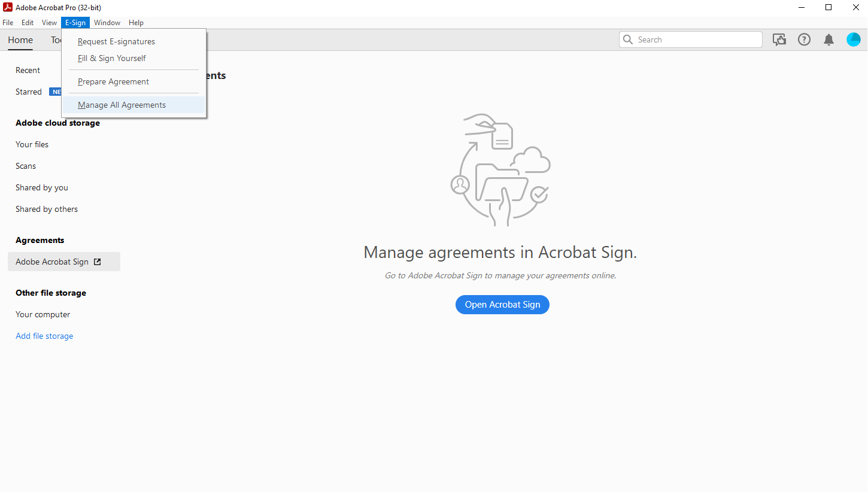Open Recent files list

pos(28,70)
